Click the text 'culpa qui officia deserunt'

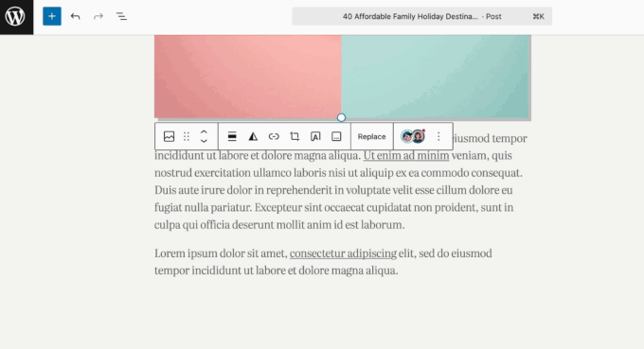point(214,225)
